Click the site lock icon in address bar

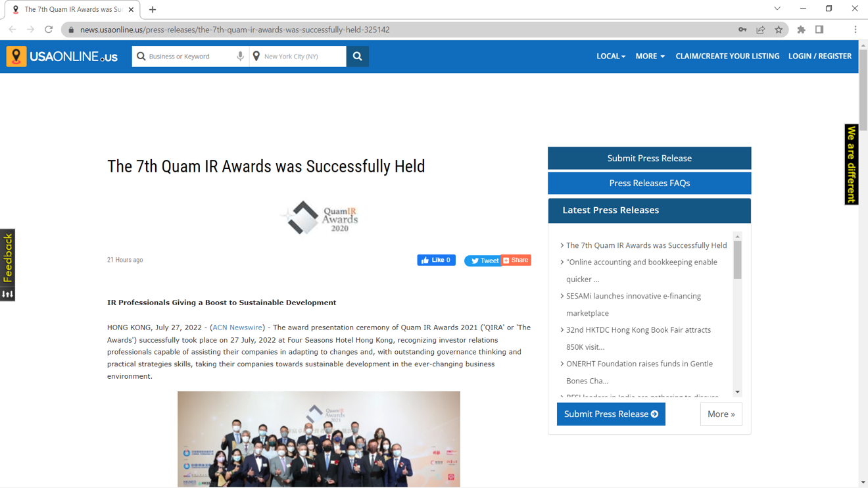[72, 30]
